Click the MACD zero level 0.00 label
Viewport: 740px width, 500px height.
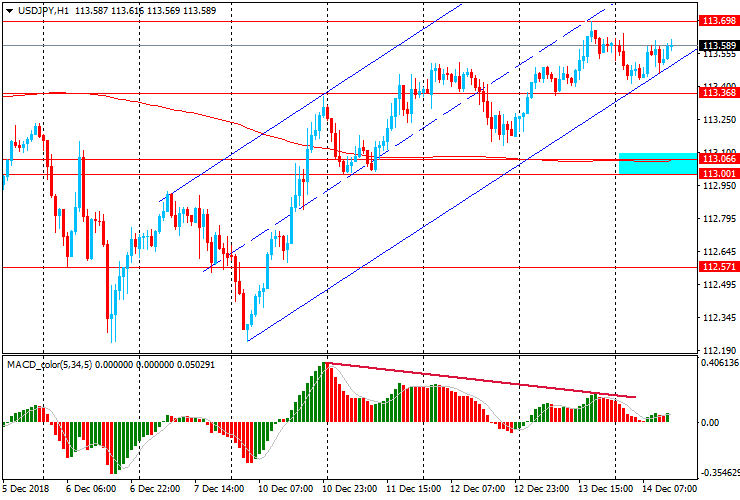[710, 423]
